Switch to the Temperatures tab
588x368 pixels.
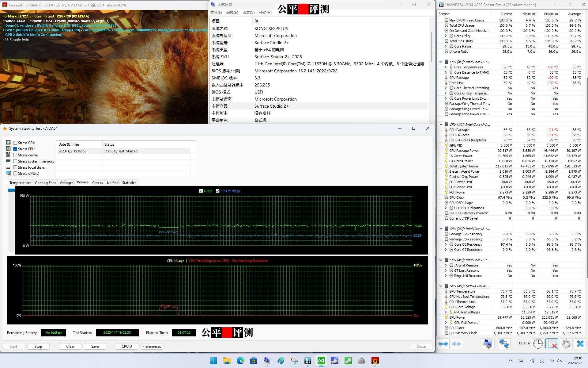20,183
